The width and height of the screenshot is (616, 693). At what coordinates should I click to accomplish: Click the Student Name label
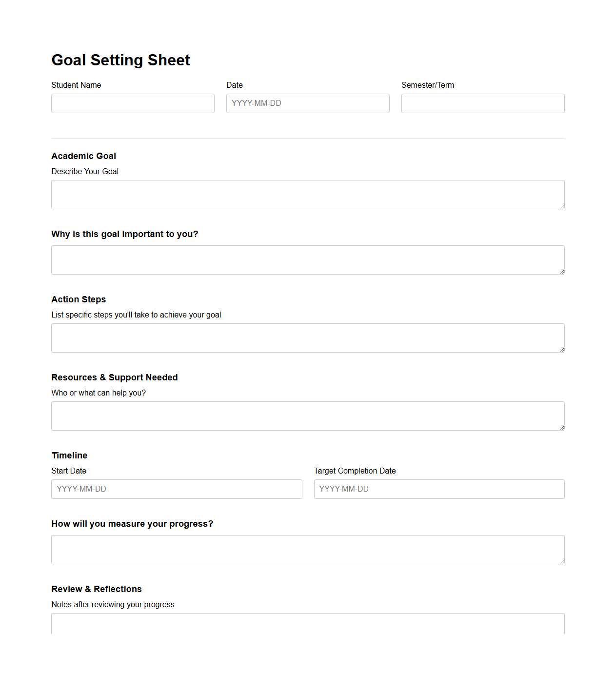pos(76,85)
